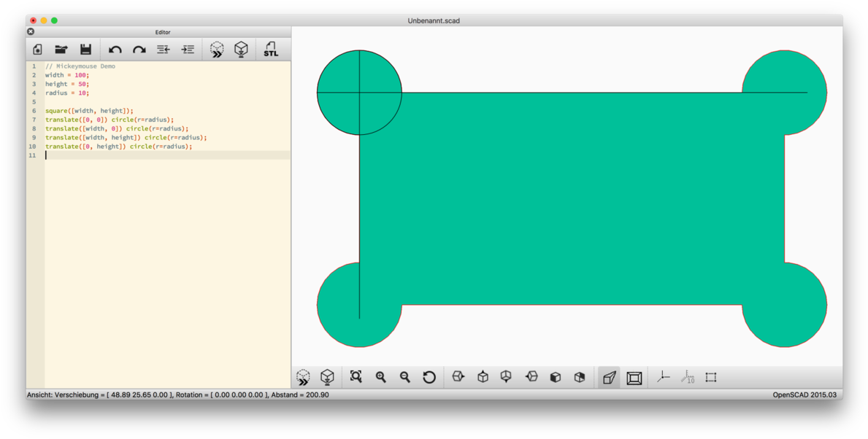Image resolution: width=868 pixels, height=439 pixels.
Task: Close the Editor panel
Action: [x=31, y=32]
